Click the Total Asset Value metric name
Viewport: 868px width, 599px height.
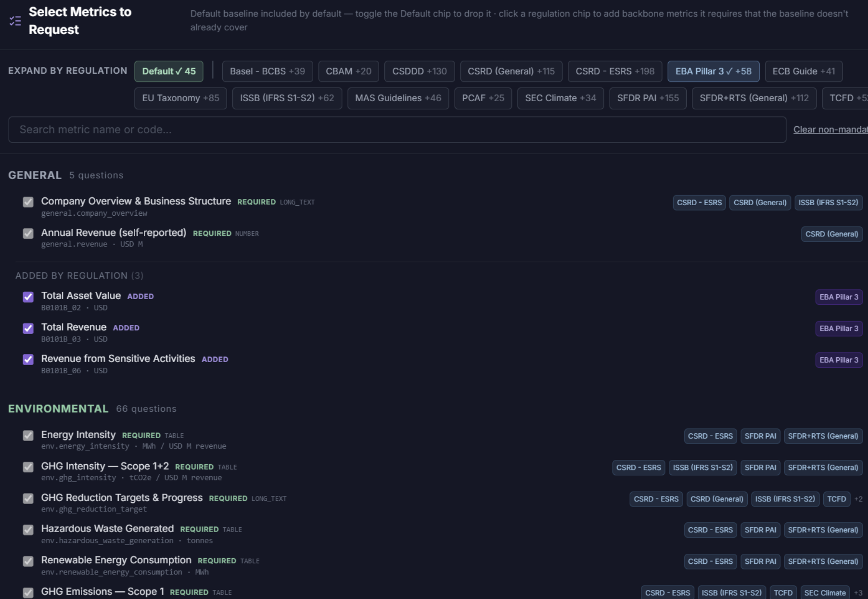coord(81,296)
